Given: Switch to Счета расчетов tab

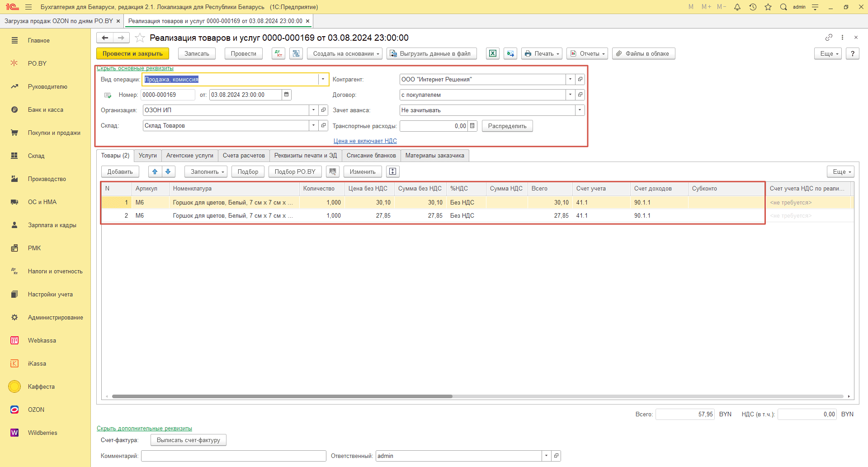Looking at the screenshot, I should coord(244,155).
